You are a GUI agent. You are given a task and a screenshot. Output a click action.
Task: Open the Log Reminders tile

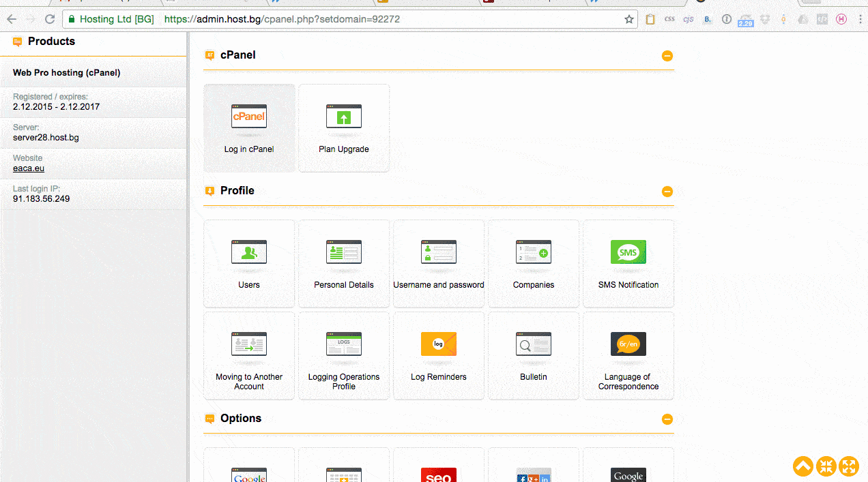(x=439, y=356)
